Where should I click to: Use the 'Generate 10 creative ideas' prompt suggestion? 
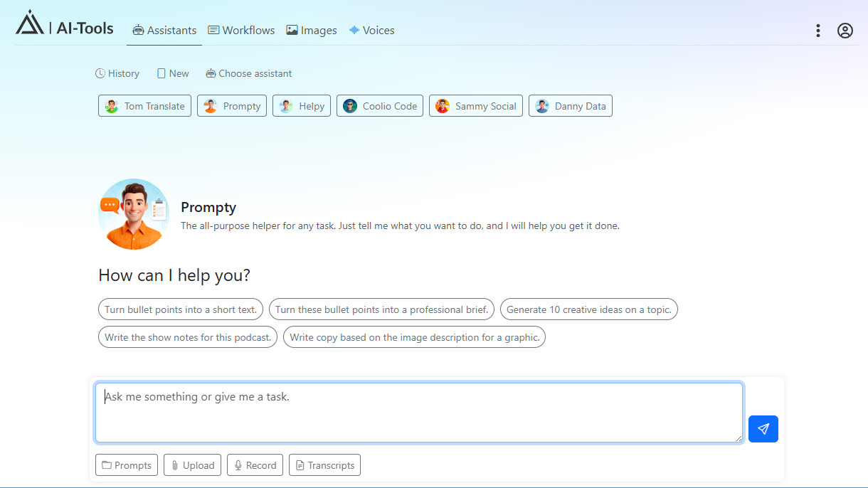click(x=588, y=309)
